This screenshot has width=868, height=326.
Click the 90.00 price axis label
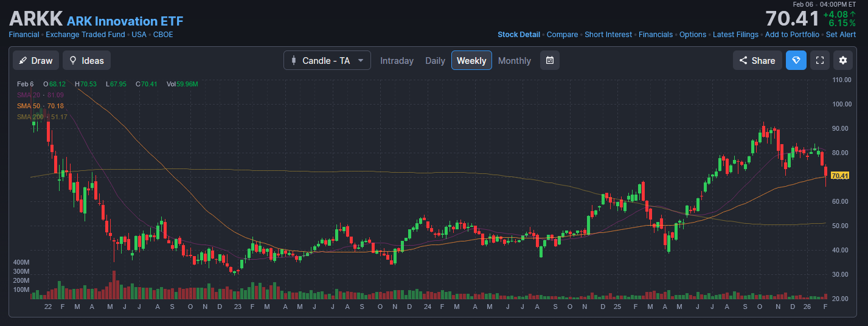pos(841,128)
